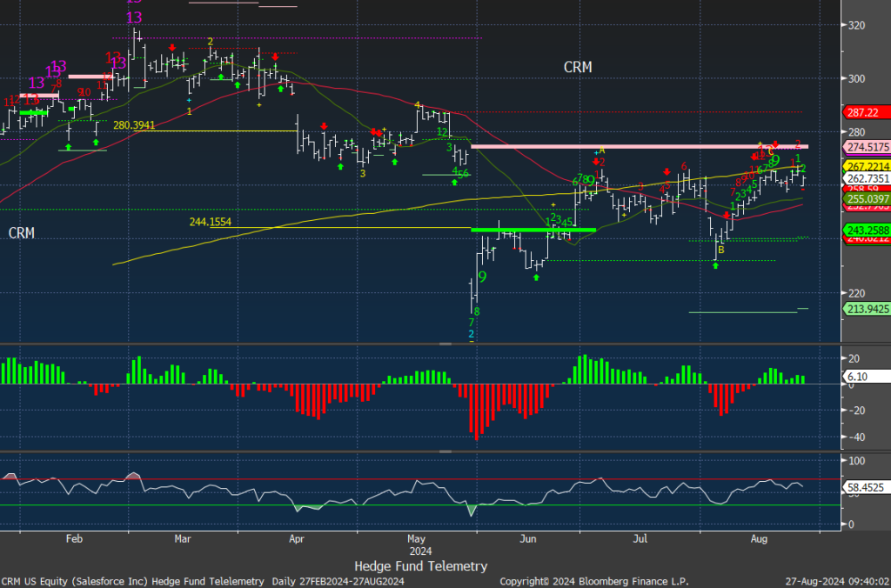Click the large green 9 near June low
891x588 pixels.
482,277
